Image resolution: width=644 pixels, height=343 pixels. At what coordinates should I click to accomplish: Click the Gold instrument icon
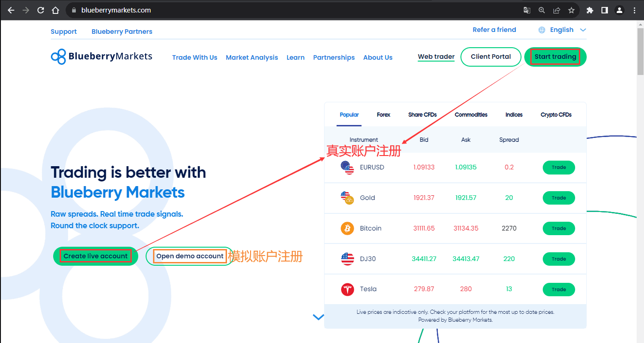347,198
